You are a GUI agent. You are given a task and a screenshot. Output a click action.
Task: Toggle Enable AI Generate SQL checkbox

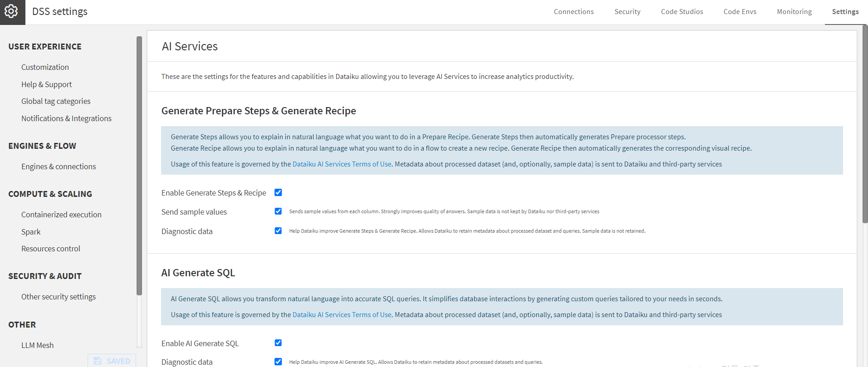[x=278, y=343]
